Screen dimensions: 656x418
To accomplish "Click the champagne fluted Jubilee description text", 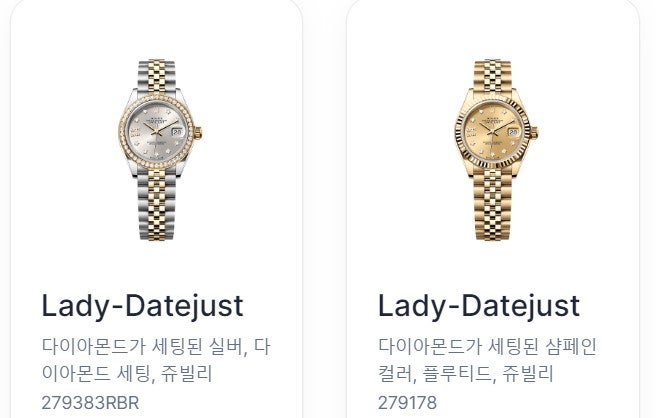I will coord(487,360).
